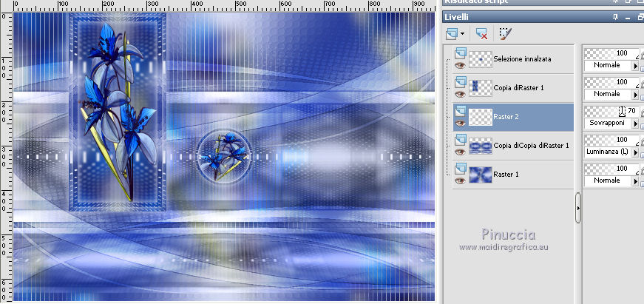Screen dimensions: 644x304
Task: Open the New Layer button in Livelli
Action: pos(451,34)
